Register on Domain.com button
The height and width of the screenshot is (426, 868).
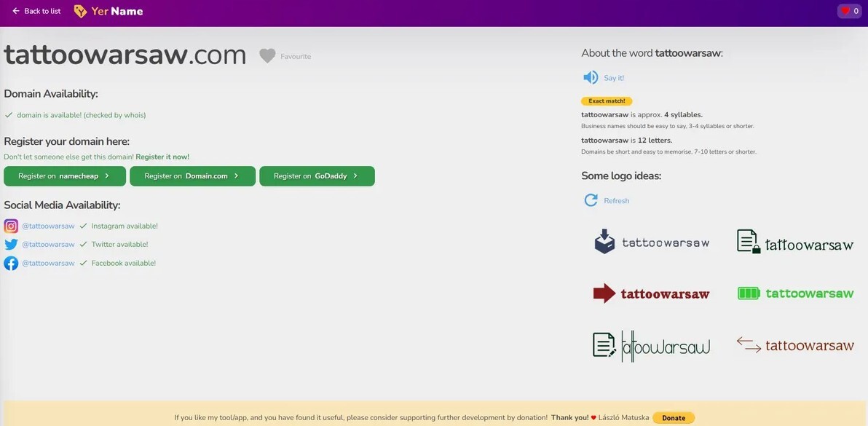(192, 176)
